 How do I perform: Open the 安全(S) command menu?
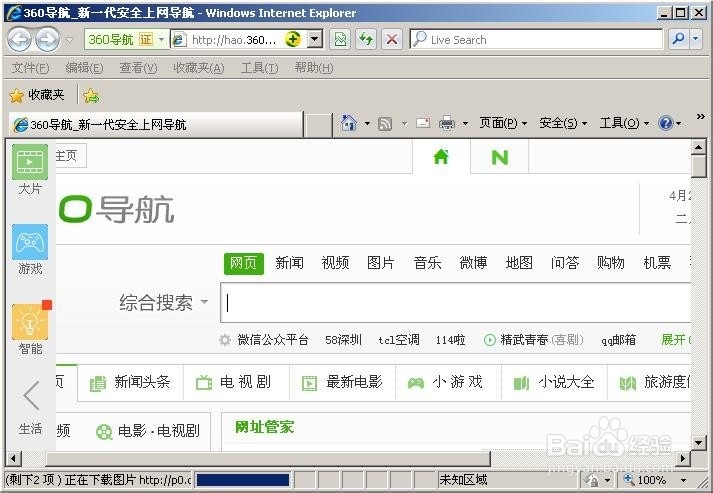(563, 123)
